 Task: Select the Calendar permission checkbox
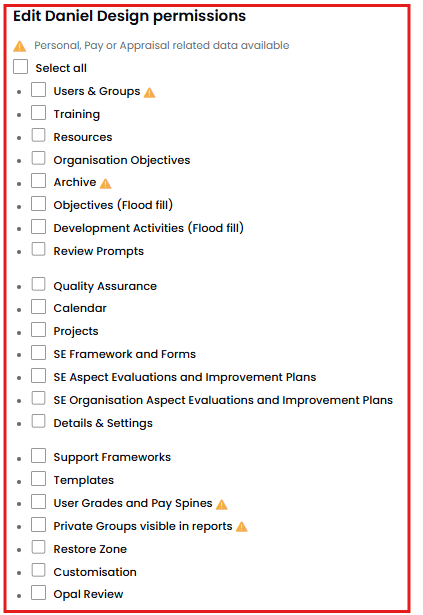click(x=38, y=307)
